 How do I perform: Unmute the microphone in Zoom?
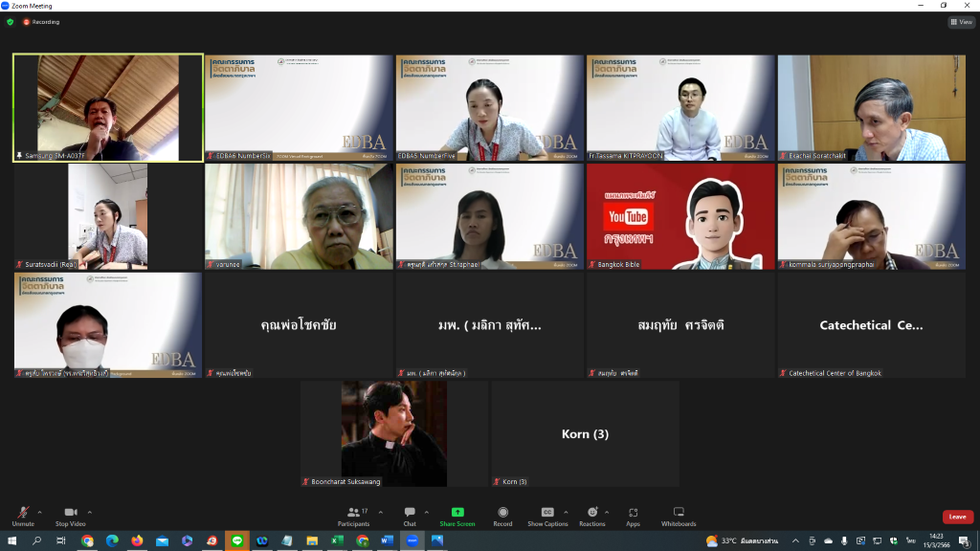[x=23, y=516]
